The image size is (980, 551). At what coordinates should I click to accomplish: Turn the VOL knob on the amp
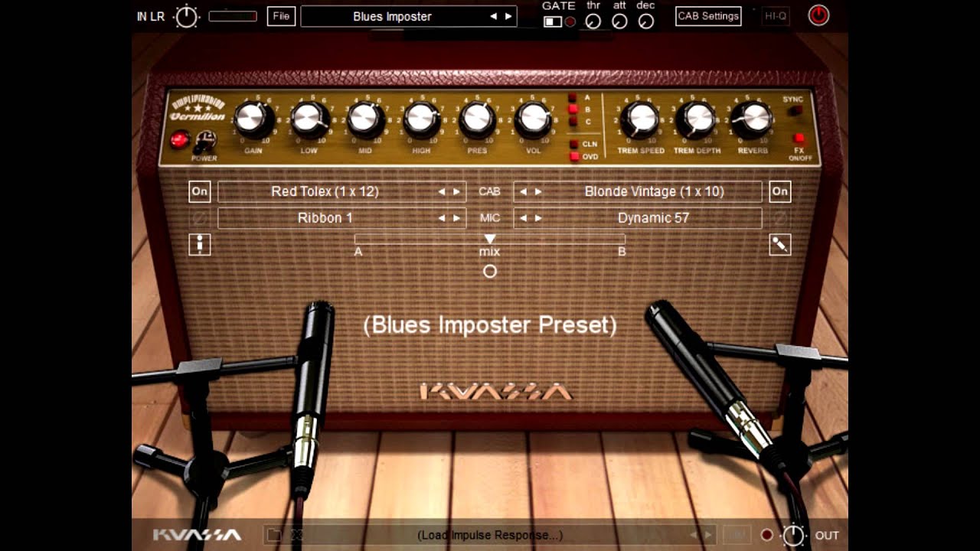[533, 119]
